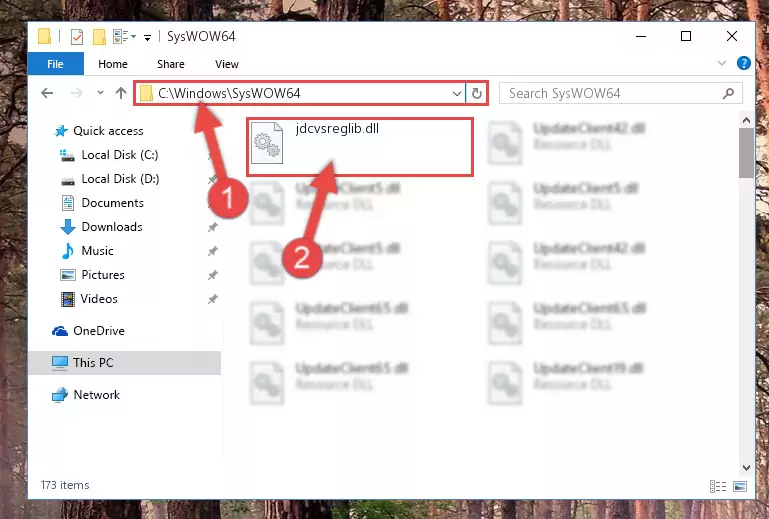This screenshot has height=519, width=769.
Task: Switch to details view layout icon
Action: pyautogui.click(x=718, y=486)
